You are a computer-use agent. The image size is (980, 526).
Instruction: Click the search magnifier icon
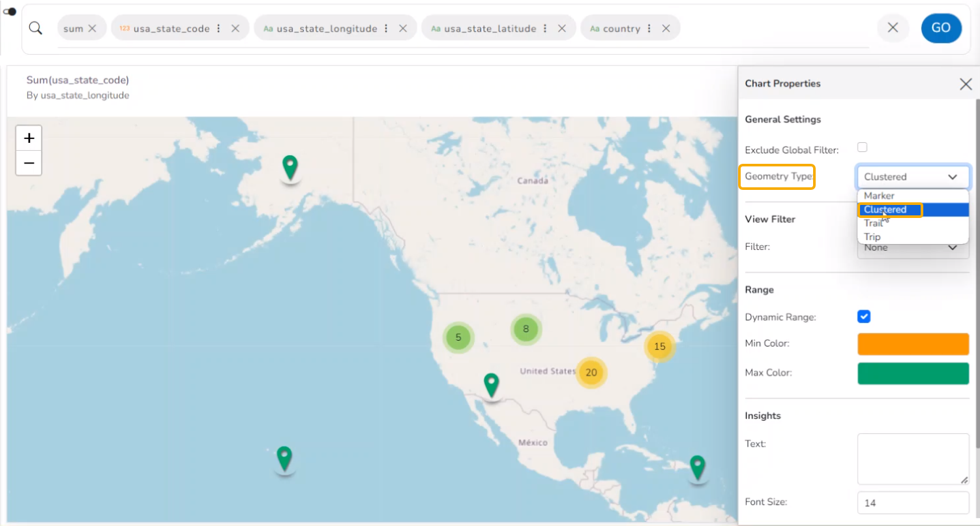tap(36, 28)
